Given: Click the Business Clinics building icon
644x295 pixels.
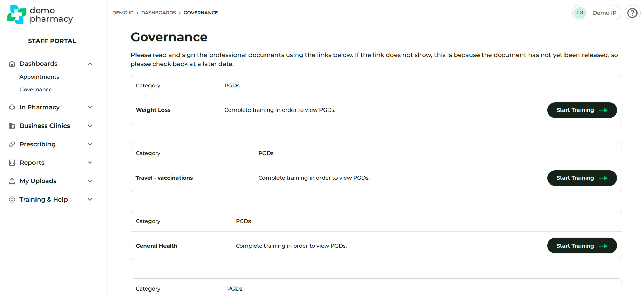Looking at the screenshot, I should pos(12,126).
